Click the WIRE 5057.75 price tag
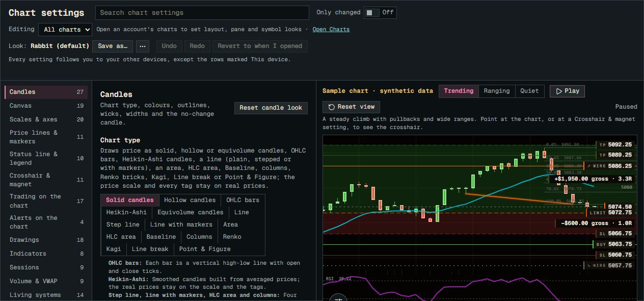The height and width of the screenshot is (301, 644). 609,266
